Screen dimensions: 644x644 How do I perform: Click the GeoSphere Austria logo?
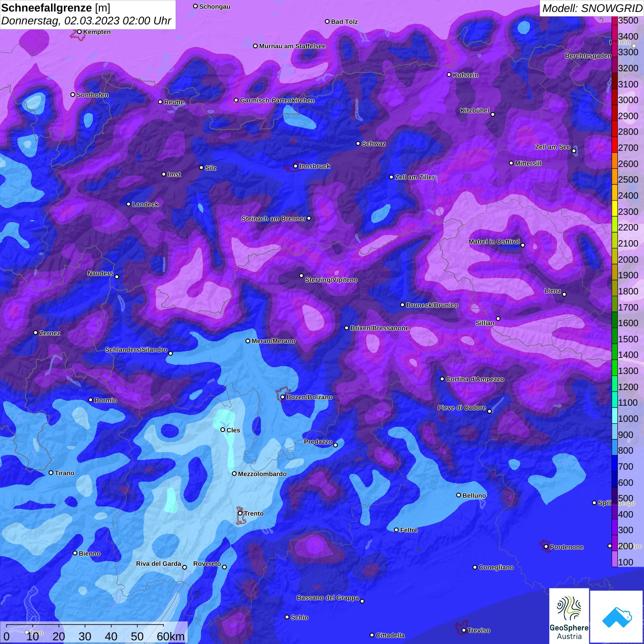coord(569,616)
